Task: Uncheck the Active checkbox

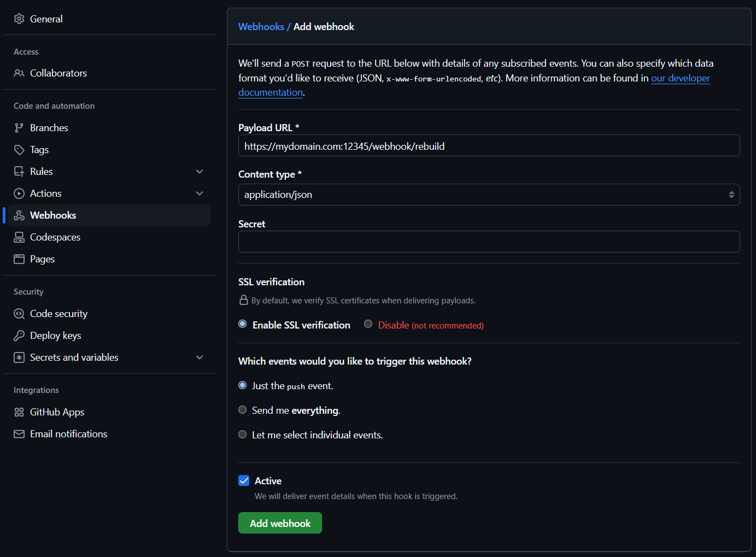Action: (244, 481)
